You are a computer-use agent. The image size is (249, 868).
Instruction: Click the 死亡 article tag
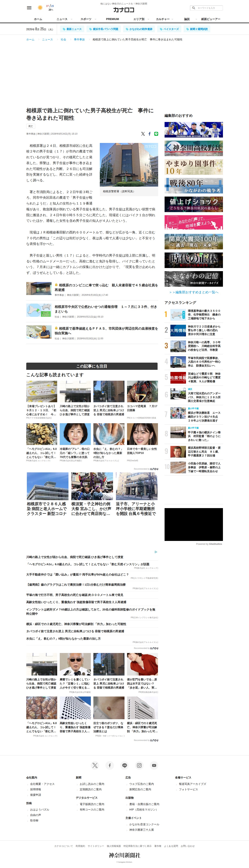(31, 126)
